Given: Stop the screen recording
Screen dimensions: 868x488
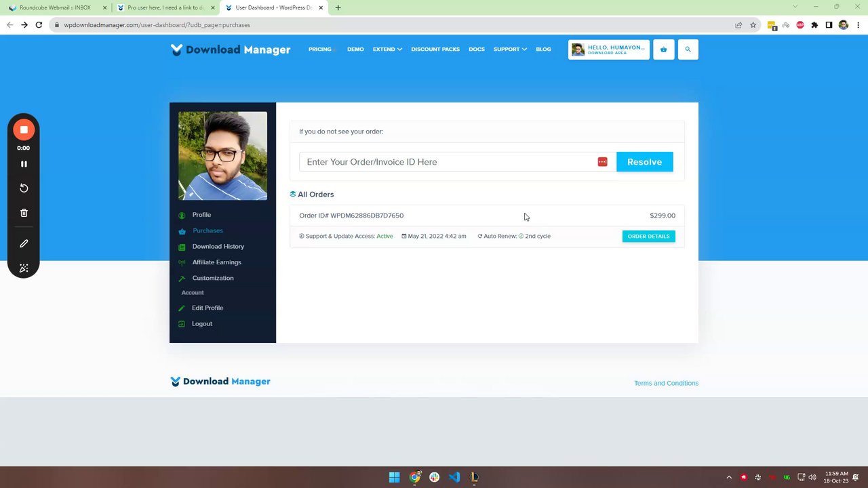Looking at the screenshot, I should click(x=24, y=129).
